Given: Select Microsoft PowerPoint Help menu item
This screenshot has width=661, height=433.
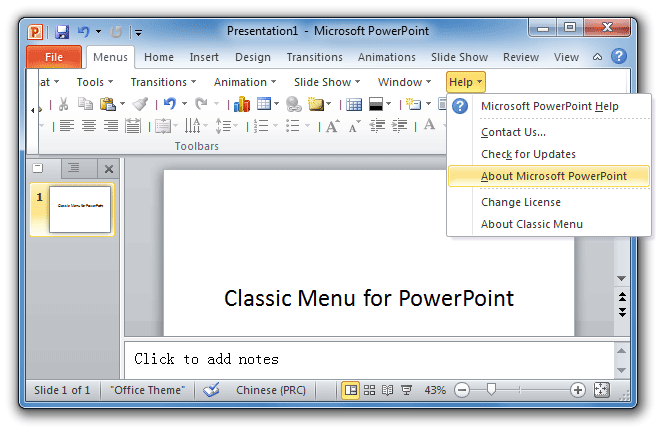Looking at the screenshot, I should coord(550,106).
